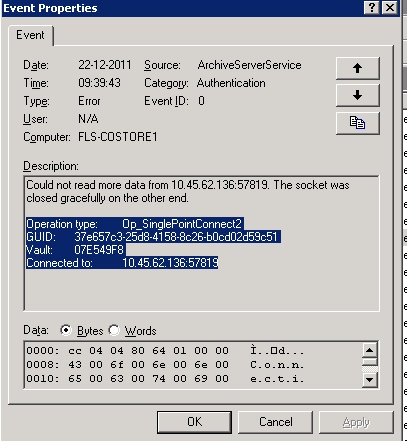Show the next event with the down arrow
407x441 pixels.
click(x=358, y=95)
